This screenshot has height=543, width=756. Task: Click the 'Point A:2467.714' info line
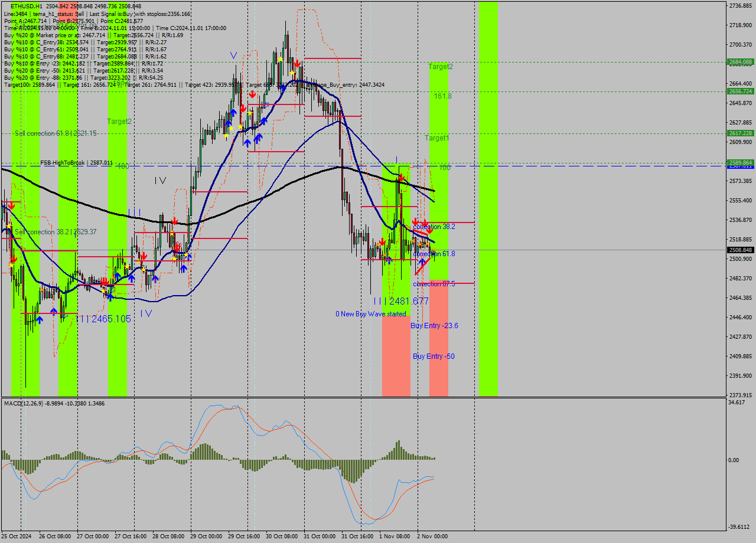coord(73,21)
